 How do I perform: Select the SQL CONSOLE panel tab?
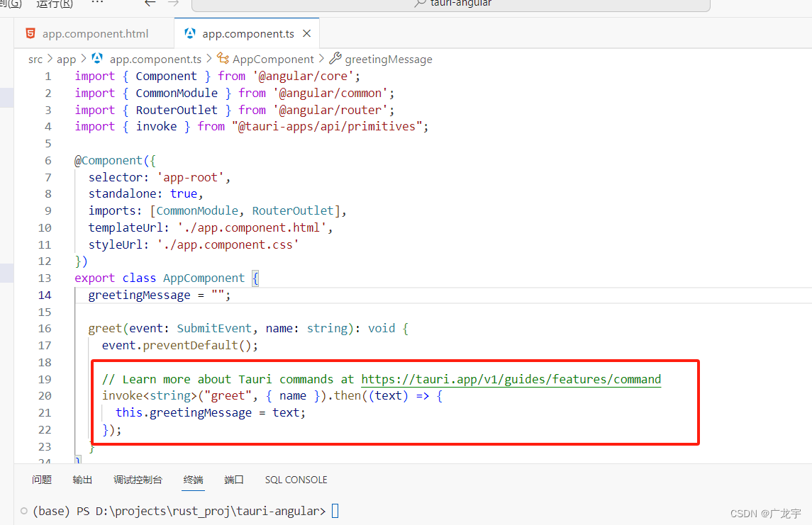coord(296,480)
